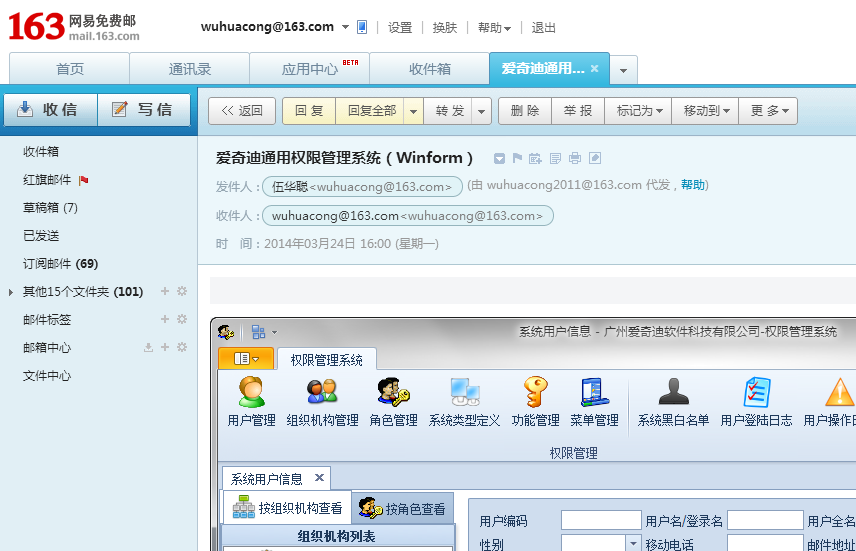This screenshot has width=856, height=551.
Task: Click the edit pencil icon beside the subject
Action: (x=595, y=158)
